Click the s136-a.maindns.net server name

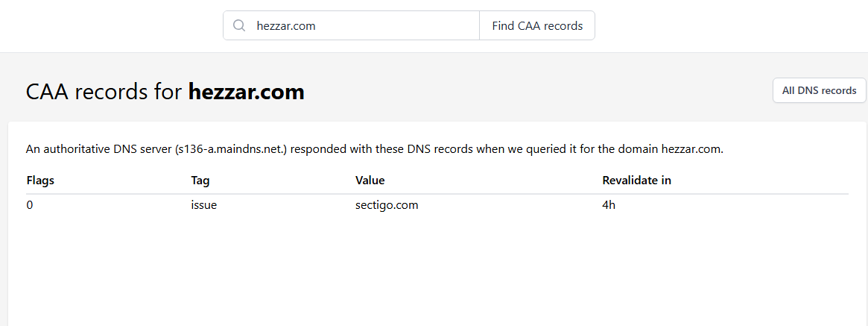coord(231,148)
